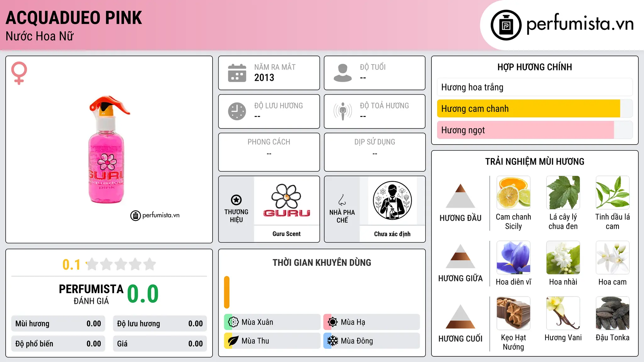Click the star badge icon above Thương hiệu
The height and width of the screenshot is (362, 644).
click(236, 200)
